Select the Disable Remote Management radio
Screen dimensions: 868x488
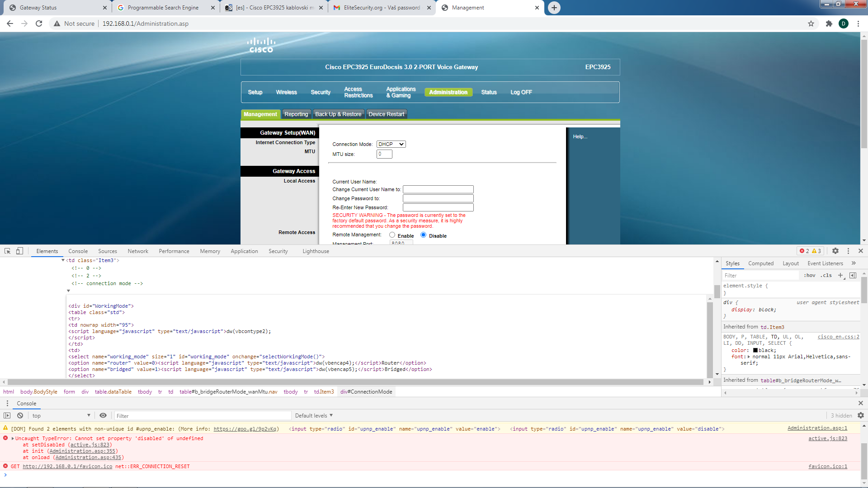[x=423, y=235]
